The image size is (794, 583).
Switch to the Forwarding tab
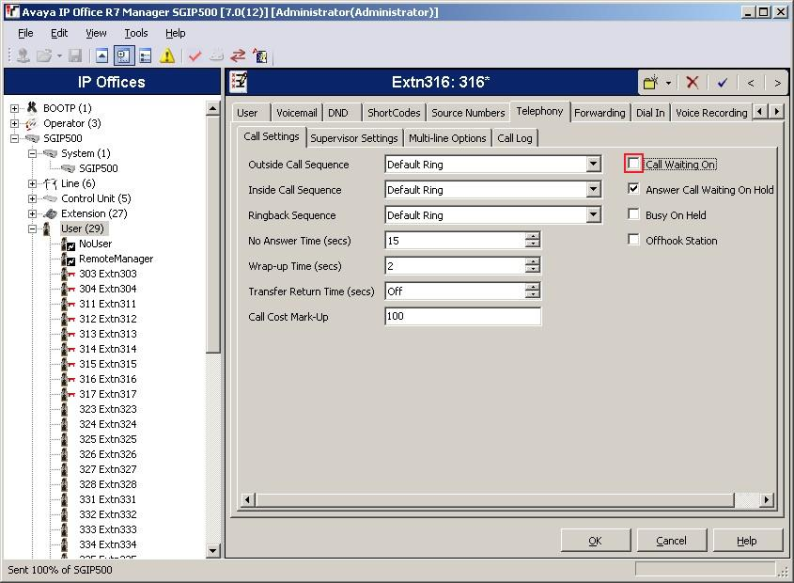point(599,112)
